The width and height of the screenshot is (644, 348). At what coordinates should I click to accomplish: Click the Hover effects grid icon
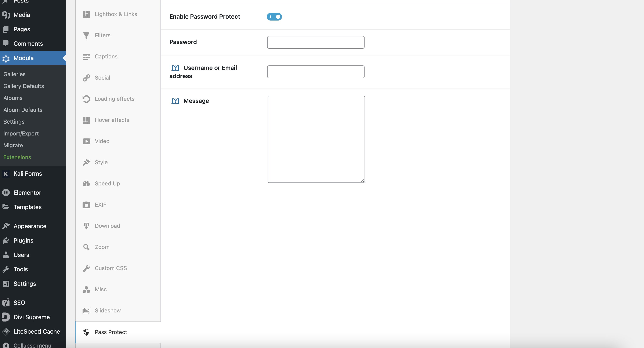click(86, 120)
